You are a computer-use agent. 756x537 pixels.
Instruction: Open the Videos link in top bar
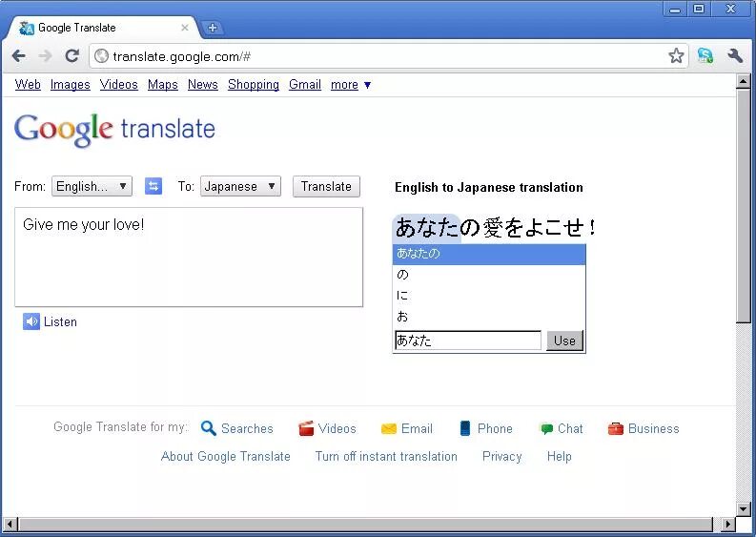(119, 85)
